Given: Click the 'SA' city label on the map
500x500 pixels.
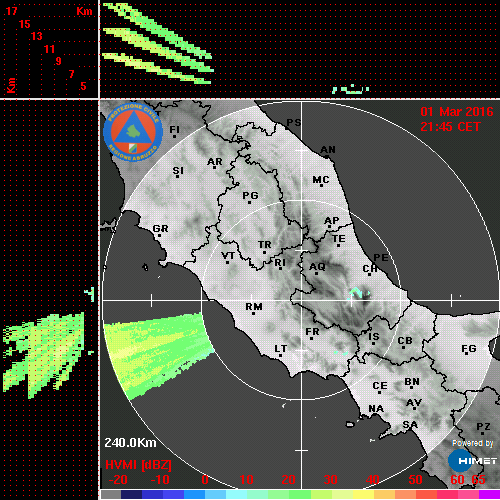Looking at the screenshot, I should [x=410, y=425].
